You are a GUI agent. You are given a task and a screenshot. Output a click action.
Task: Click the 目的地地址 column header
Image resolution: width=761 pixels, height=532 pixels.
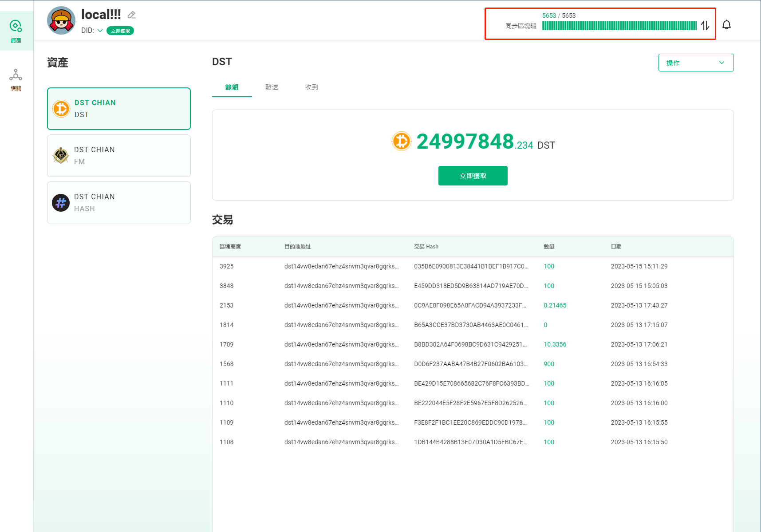(x=298, y=247)
